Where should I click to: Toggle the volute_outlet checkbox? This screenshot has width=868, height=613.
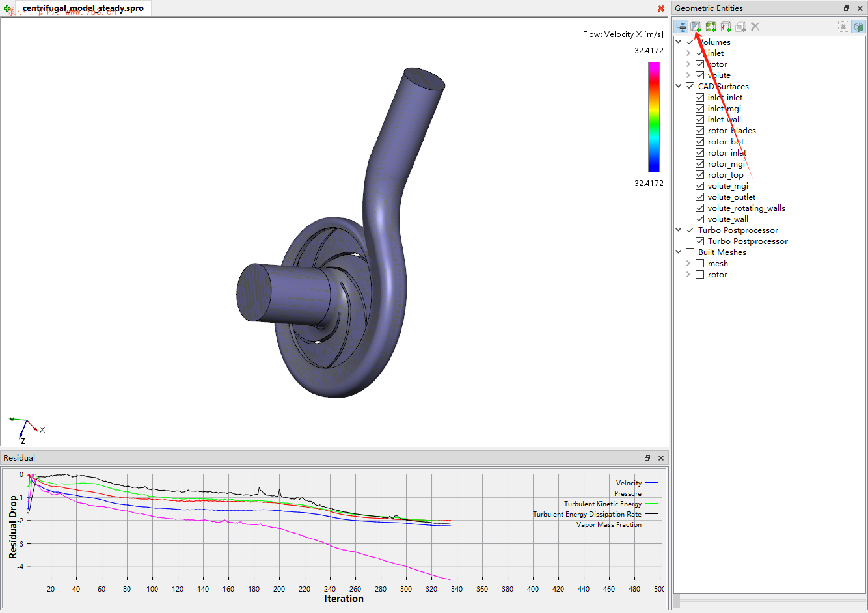(700, 197)
